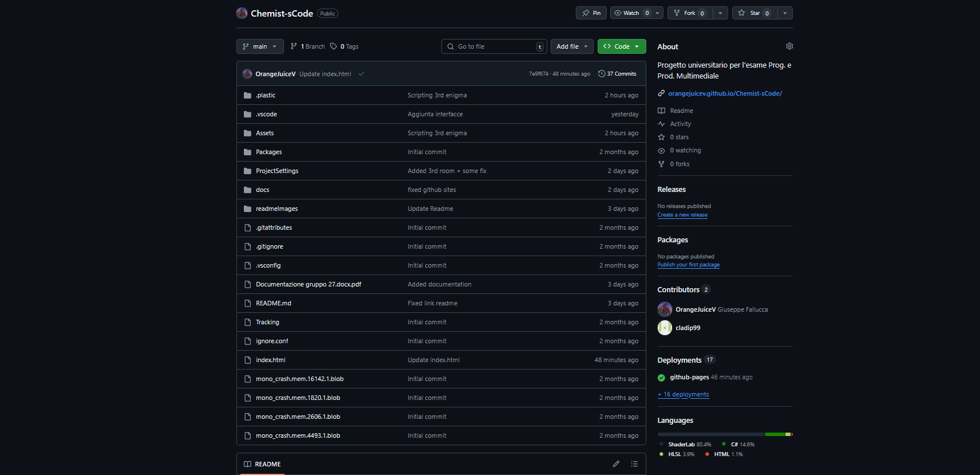Open the README outline list icon
This screenshot has height=475, width=980.
pyautogui.click(x=634, y=464)
